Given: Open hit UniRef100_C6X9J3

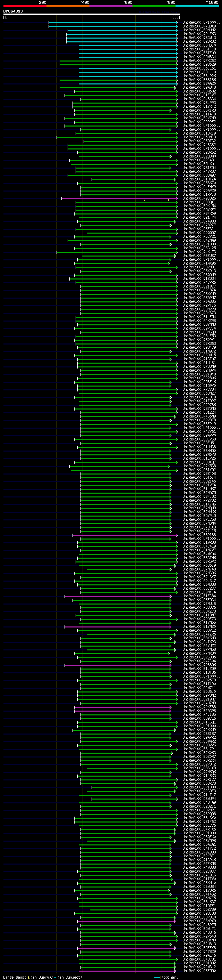Looking at the screenshot, I should click(199, 271).
